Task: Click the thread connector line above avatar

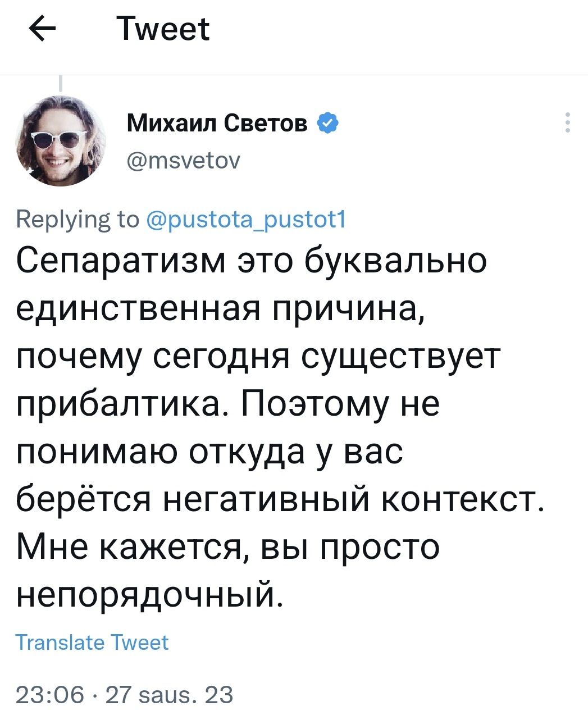Action: click(x=60, y=84)
